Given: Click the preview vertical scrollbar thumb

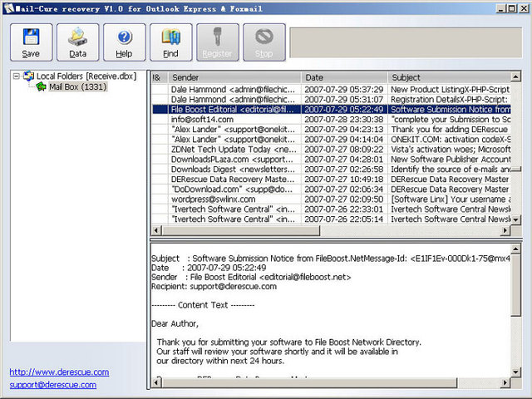Looking at the screenshot, I should tap(515, 285).
